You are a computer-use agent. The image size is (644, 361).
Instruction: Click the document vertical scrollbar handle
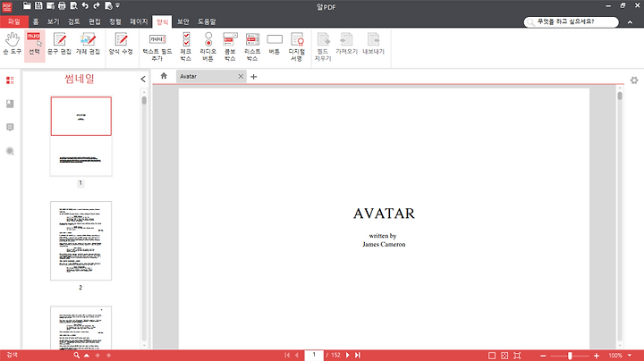[620, 96]
